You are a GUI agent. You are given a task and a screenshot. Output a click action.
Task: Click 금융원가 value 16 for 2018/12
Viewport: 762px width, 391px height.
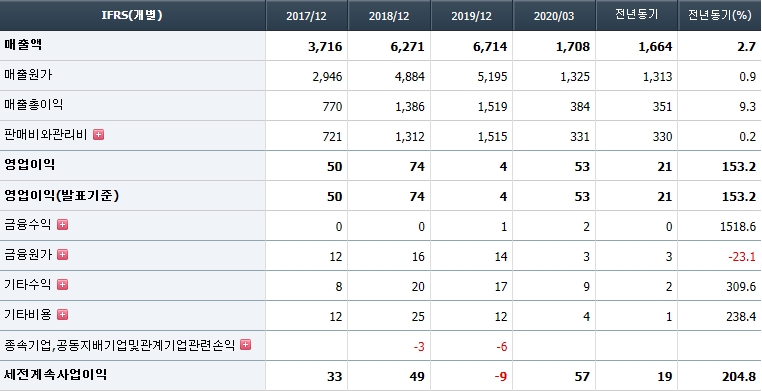(x=417, y=257)
